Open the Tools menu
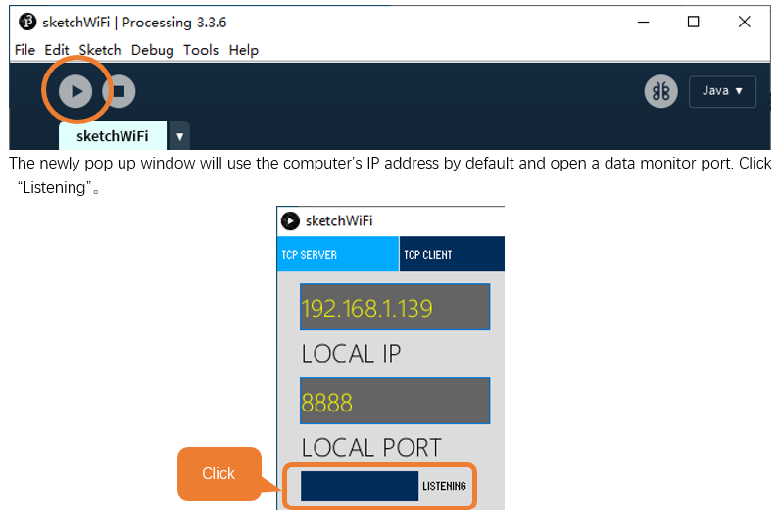Image resolution: width=779 pixels, height=532 pixels. (201, 50)
